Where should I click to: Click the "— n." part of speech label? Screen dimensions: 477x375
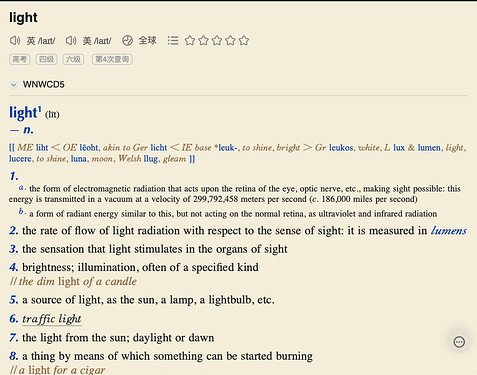(x=22, y=130)
